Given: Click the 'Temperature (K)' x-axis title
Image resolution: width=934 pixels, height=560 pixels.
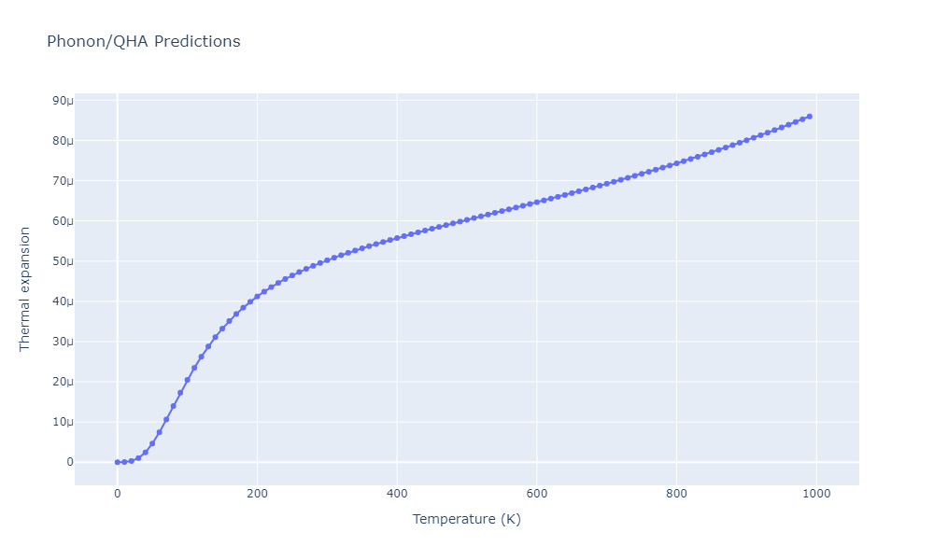Looking at the screenshot, I should coord(466,519).
